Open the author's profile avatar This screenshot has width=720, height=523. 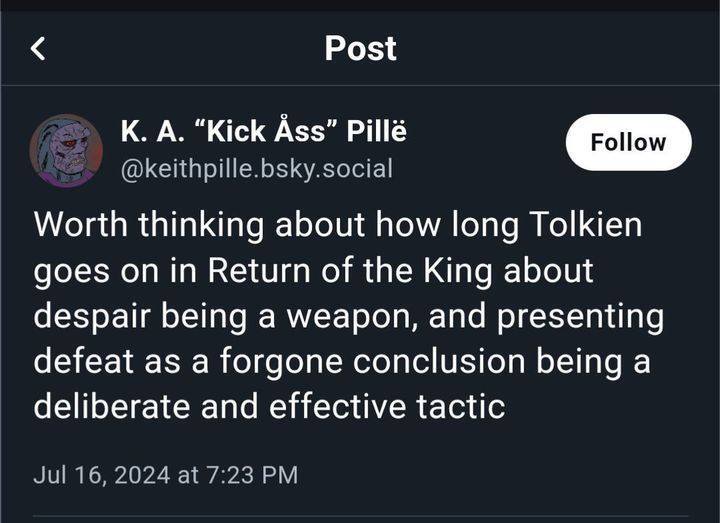point(66,148)
